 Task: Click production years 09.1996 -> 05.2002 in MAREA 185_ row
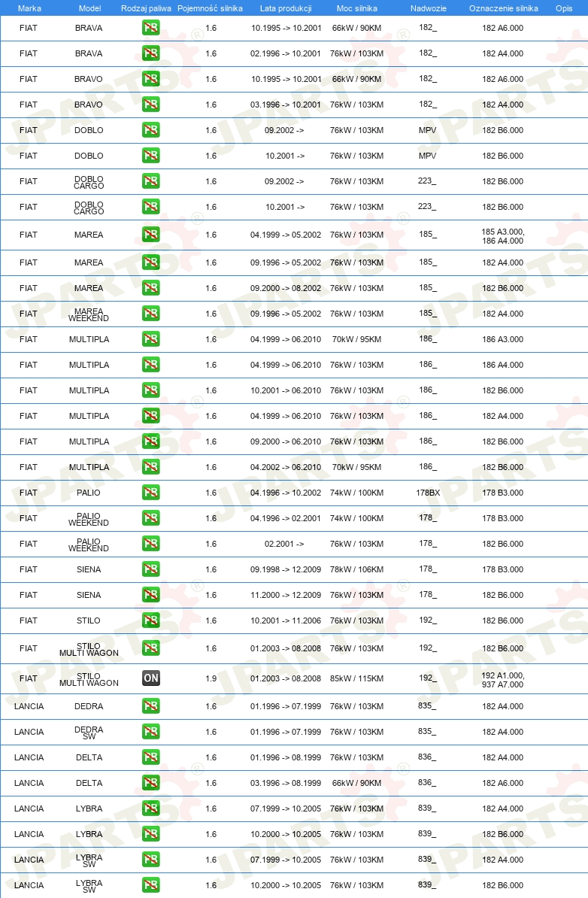(286, 262)
